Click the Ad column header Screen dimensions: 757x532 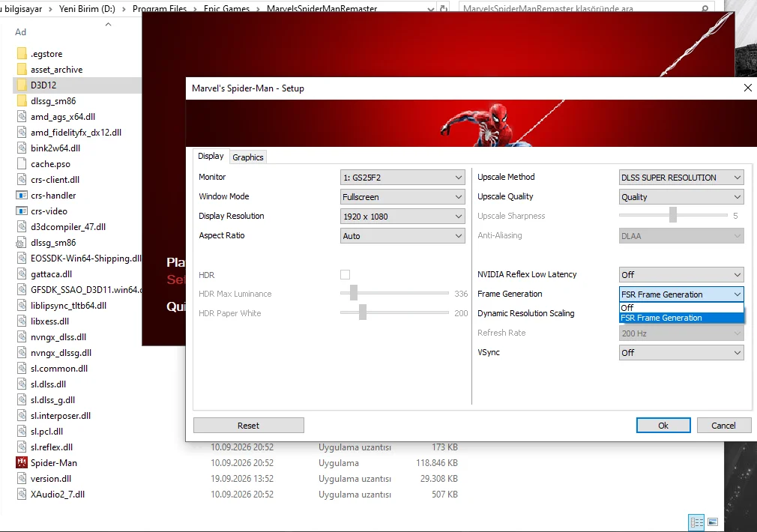point(21,32)
